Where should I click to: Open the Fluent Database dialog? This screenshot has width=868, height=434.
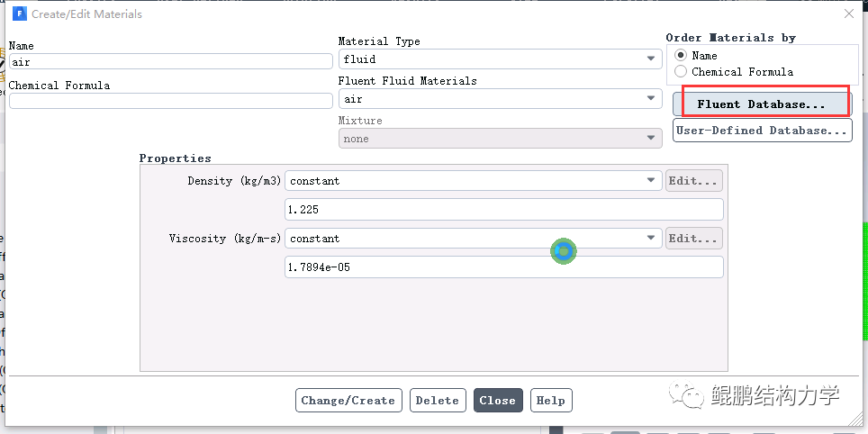(762, 104)
